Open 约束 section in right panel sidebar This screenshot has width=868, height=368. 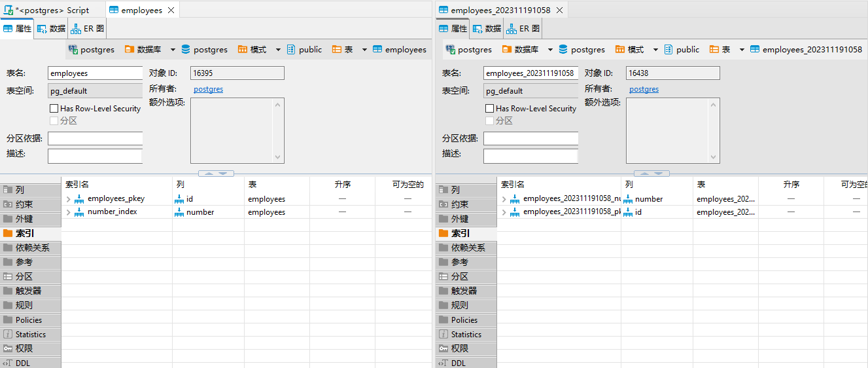point(466,204)
